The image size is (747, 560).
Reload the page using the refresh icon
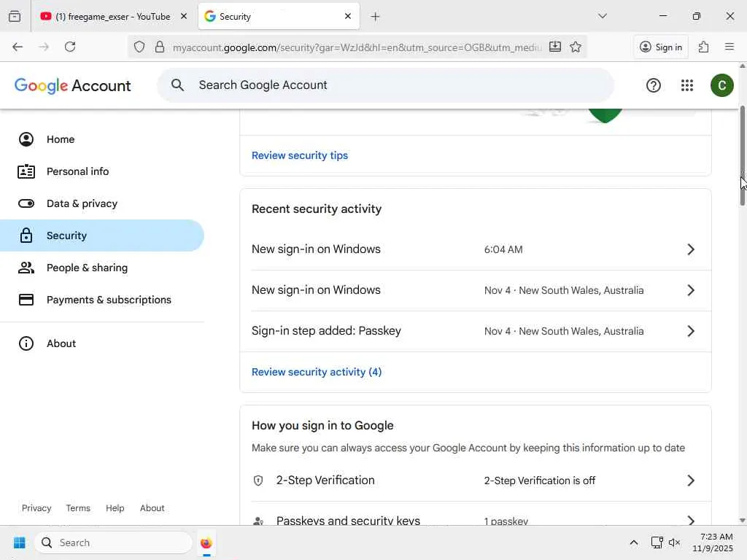point(70,47)
